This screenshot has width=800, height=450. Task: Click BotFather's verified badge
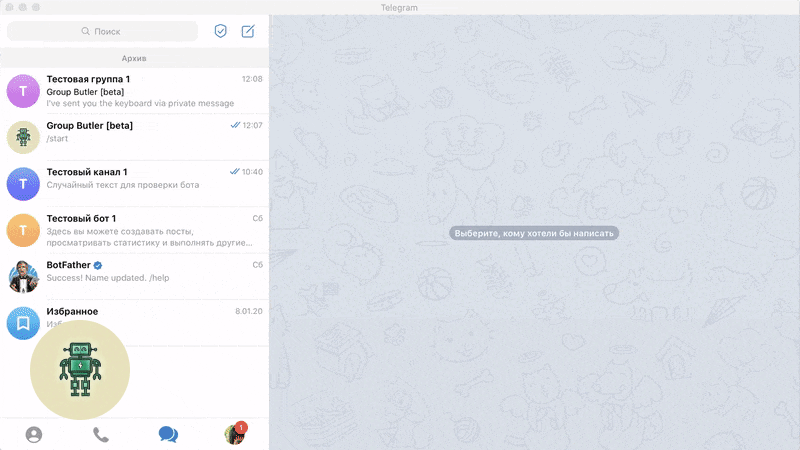click(x=98, y=265)
